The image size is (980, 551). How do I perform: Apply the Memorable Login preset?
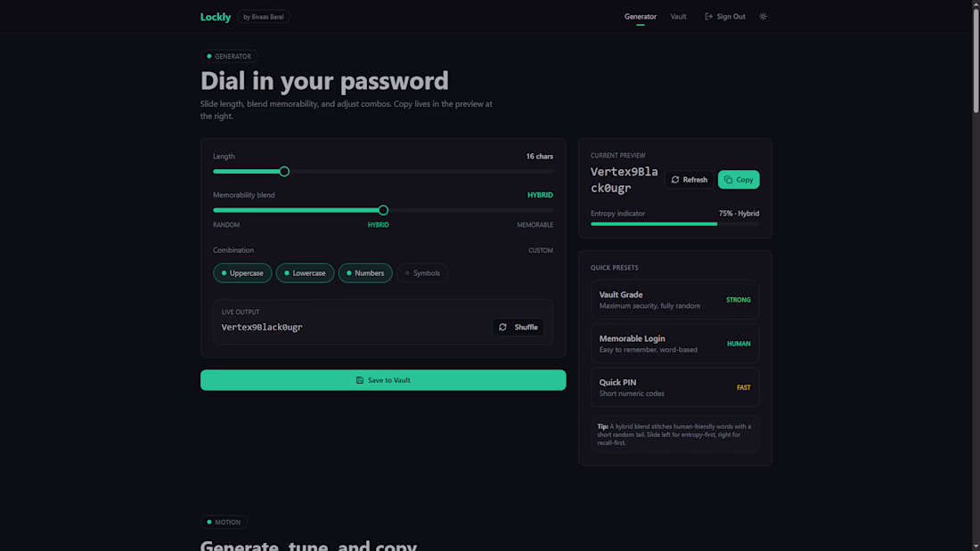click(674, 344)
